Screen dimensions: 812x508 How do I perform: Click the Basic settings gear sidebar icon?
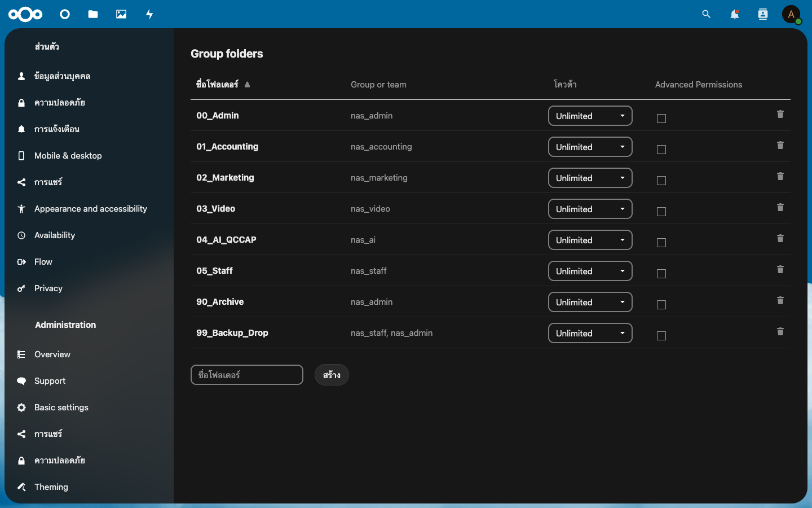tap(21, 407)
